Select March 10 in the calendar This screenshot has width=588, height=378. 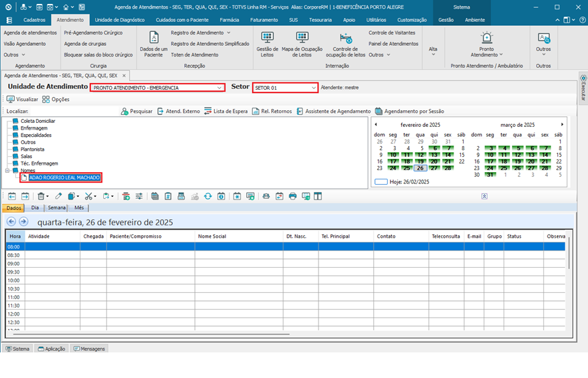coord(491,154)
